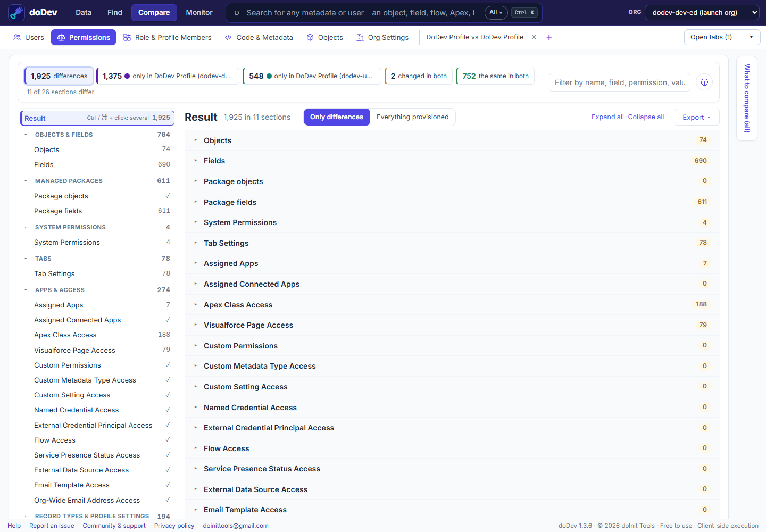Click the Org Settings building icon
The image size is (766, 532).
click(x=360, y=37)
